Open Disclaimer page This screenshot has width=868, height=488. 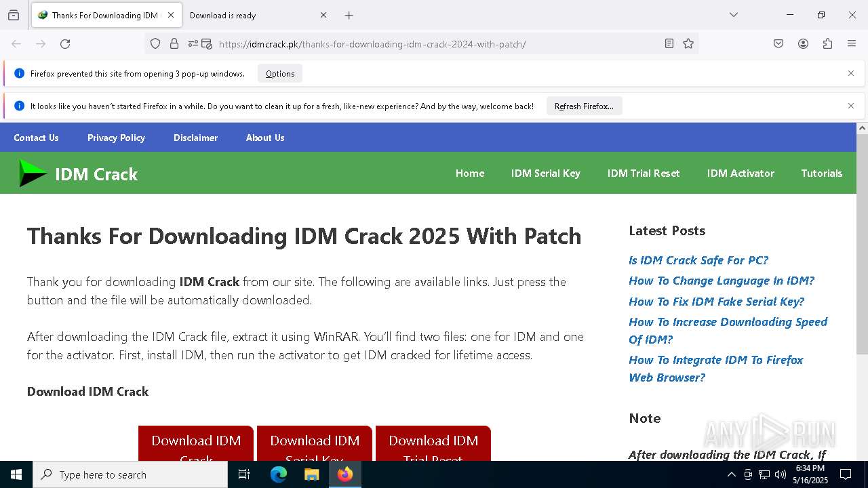(x=195, y=138)
